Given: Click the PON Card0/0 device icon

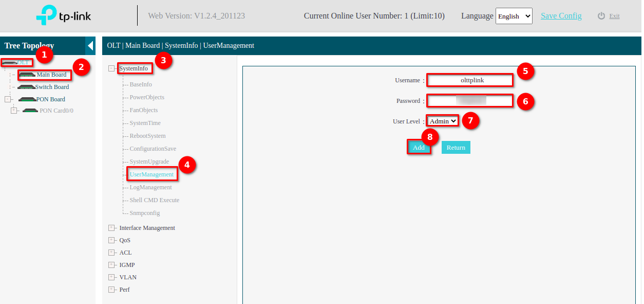Looking at the screenshot, I should pyautogui.click(x=30, y=111).
